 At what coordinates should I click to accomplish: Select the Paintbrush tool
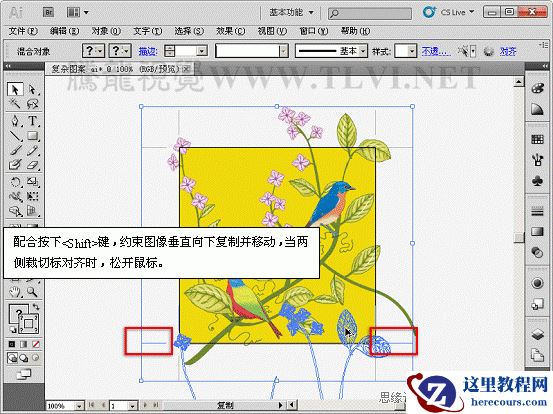15,151
